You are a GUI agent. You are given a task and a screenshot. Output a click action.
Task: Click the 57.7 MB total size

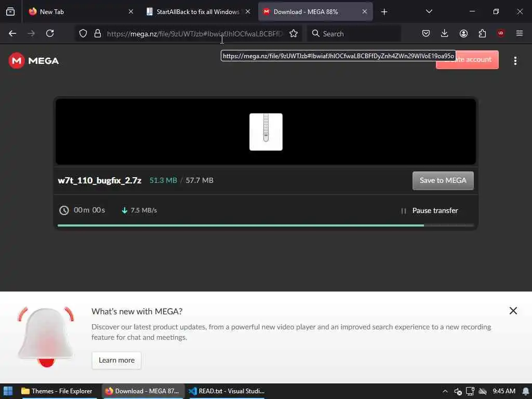pos(199,180)
